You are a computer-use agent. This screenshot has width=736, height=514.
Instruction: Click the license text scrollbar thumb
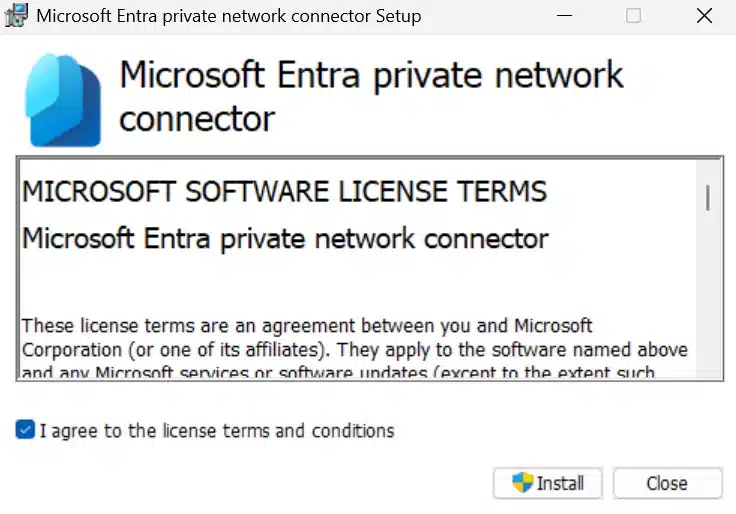point(708,197)
